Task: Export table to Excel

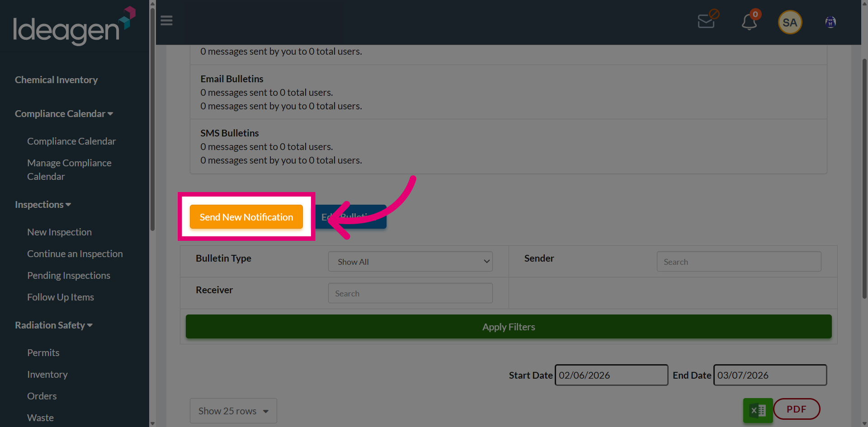Action: 758,410
